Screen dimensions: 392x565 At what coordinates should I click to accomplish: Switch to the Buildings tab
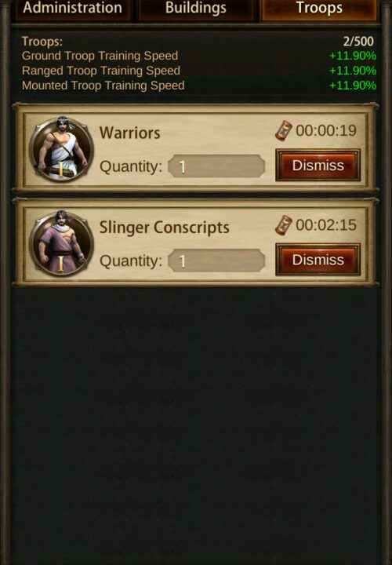(196, 9)
